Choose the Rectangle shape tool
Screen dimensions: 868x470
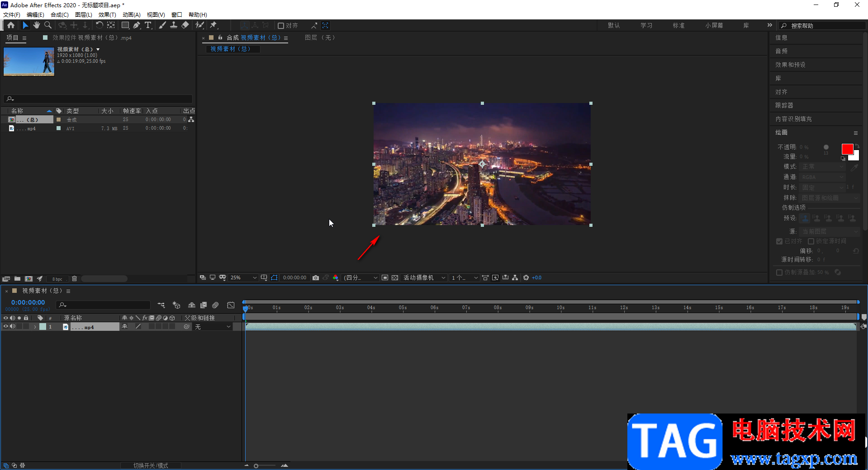click(x=125, y=25)
